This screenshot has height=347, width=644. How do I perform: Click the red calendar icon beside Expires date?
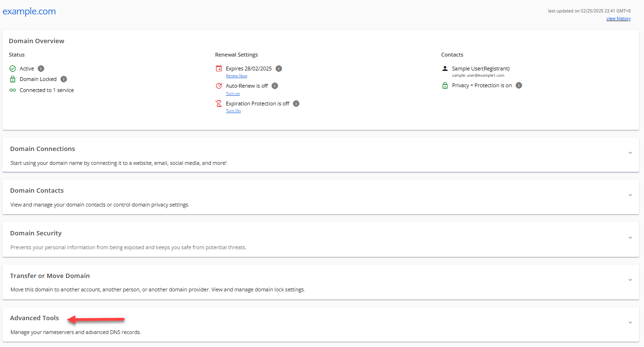pyautogui.click(x=219, y=69)
